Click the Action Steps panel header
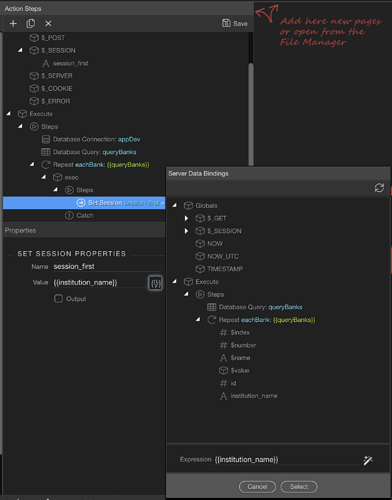The height and width of the screenshot is (500, 392). click(128, 9)
